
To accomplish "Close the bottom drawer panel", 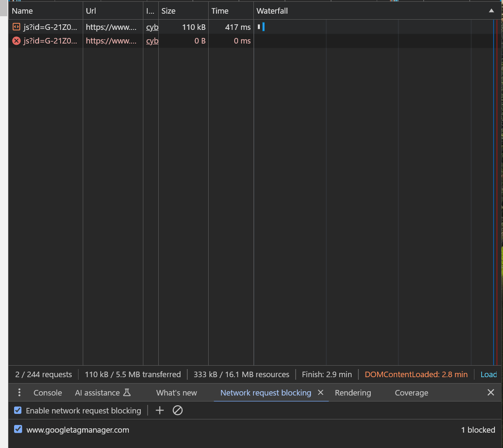I will click(x=491, y=393).
